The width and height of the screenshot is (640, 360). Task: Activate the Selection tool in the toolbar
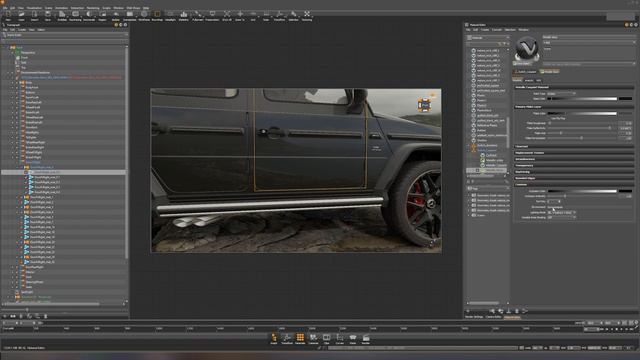coord(293,16)
